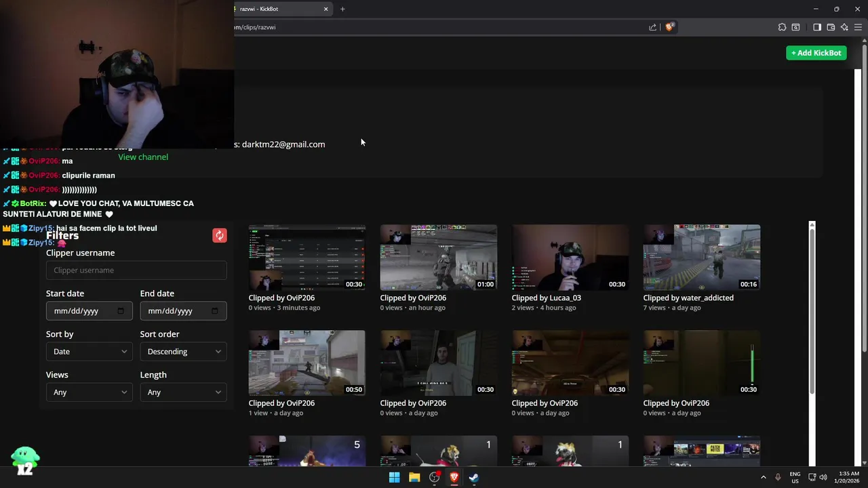Open File Explorer from the taskbar

(x=414, y=477)
